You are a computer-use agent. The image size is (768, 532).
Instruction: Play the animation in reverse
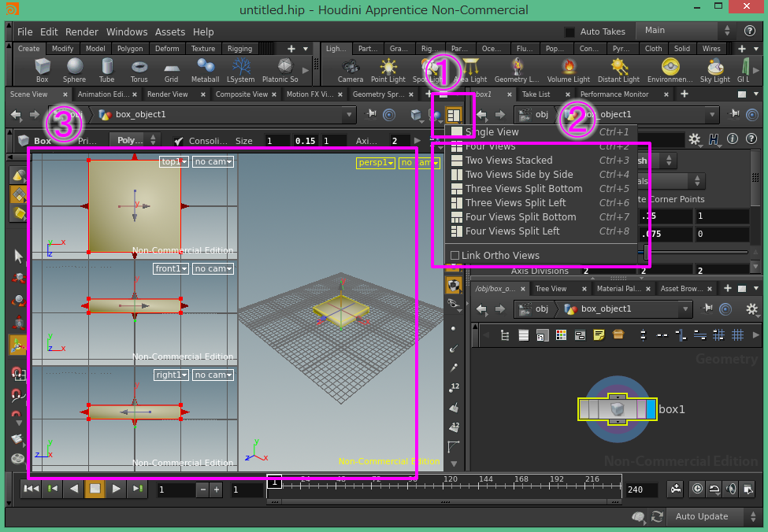[74, 489]
